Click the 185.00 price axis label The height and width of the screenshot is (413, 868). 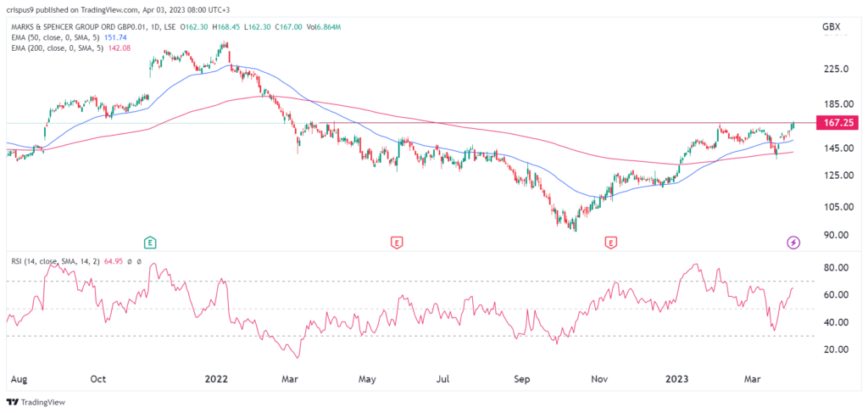838,104
